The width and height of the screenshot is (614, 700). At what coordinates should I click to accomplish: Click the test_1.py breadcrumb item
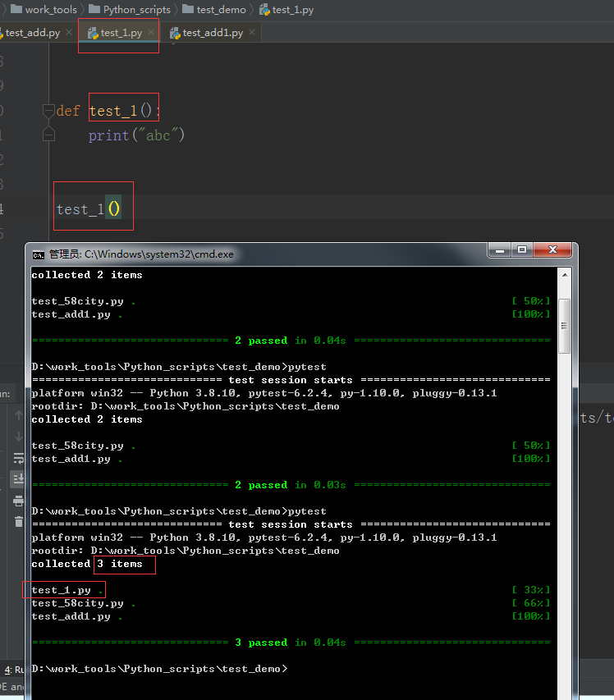(286, 9)
